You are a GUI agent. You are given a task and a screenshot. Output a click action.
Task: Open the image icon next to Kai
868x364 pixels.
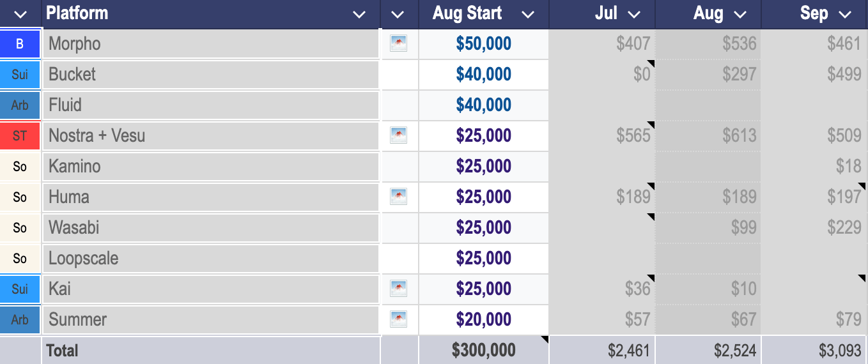point(399,289)
